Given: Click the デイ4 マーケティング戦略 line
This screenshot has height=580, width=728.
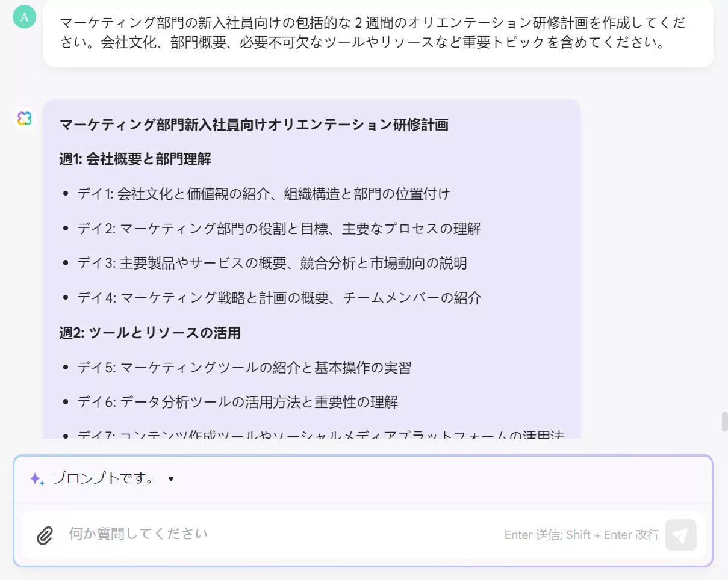Looking at the screenshot, I should [x=279, y=298].
